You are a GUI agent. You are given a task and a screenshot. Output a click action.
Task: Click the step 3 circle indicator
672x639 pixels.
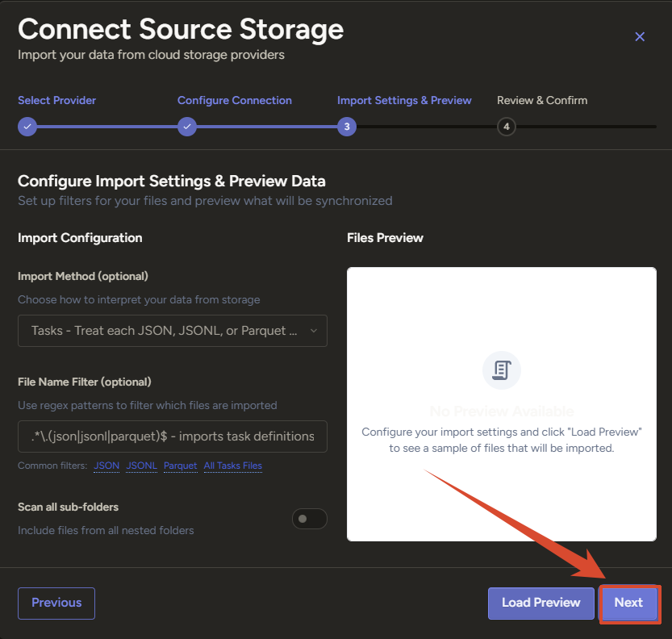click(347, 127)
